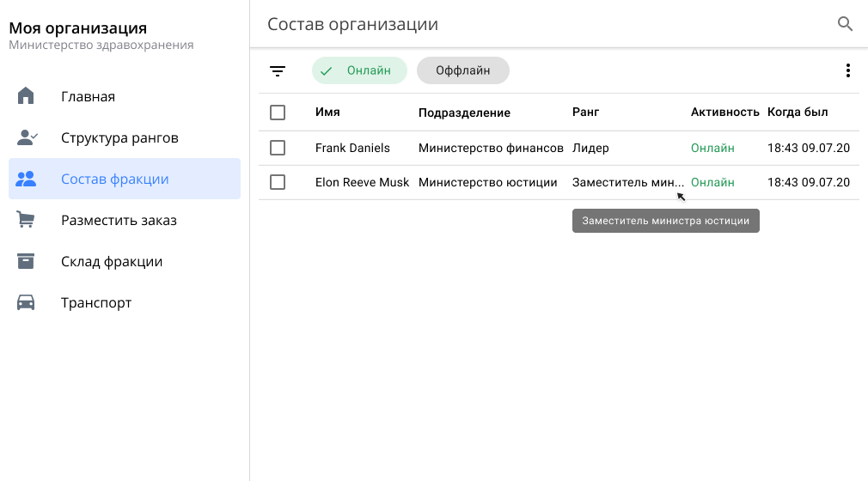Enable the Оффлайн filter chip
Viewport: 868px width, 481px height.
462,71
